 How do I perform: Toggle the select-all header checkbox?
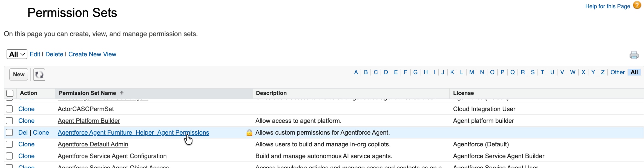[x=10, y=93]
